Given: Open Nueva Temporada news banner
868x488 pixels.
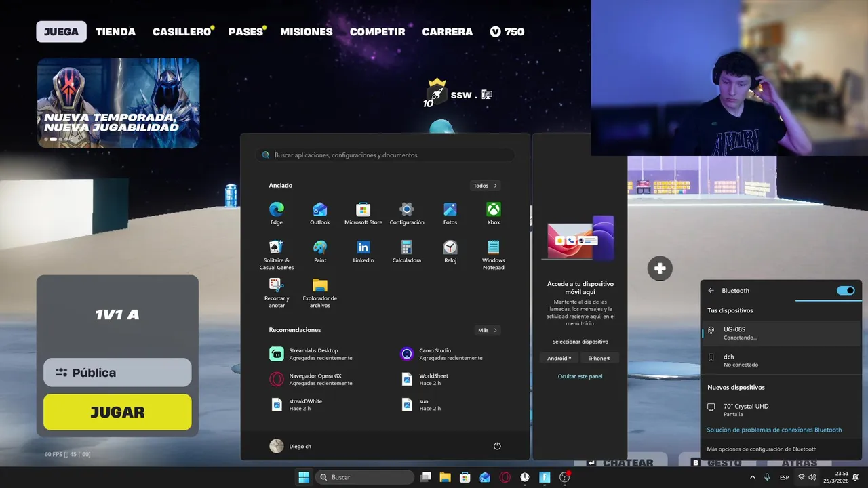Looking at the screenshot, I should click(x=118, y=102).
